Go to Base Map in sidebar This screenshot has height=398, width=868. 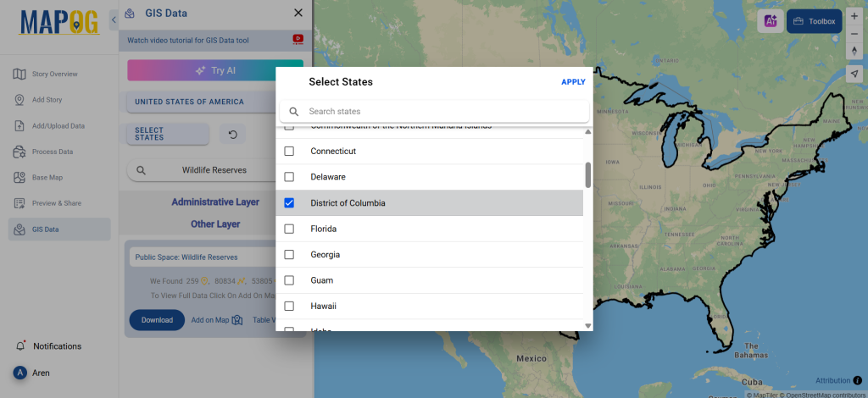(x=47, y=178)
